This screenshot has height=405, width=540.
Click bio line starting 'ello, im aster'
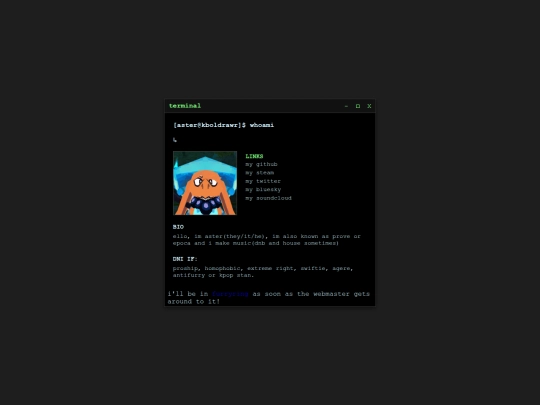(267, 236)
